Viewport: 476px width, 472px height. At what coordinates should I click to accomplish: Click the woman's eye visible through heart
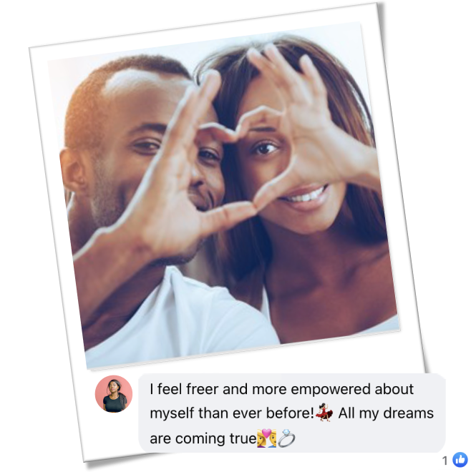click(265, 149)
